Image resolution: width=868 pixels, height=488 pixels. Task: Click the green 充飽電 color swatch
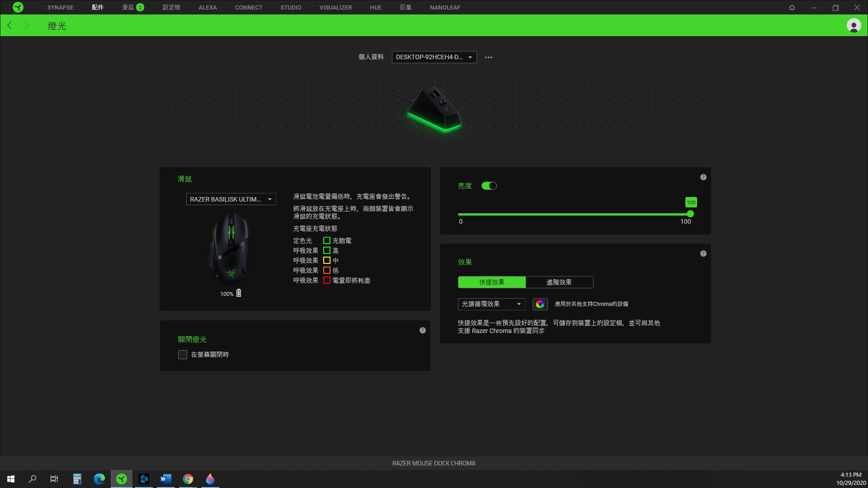[x=327, y=240]
